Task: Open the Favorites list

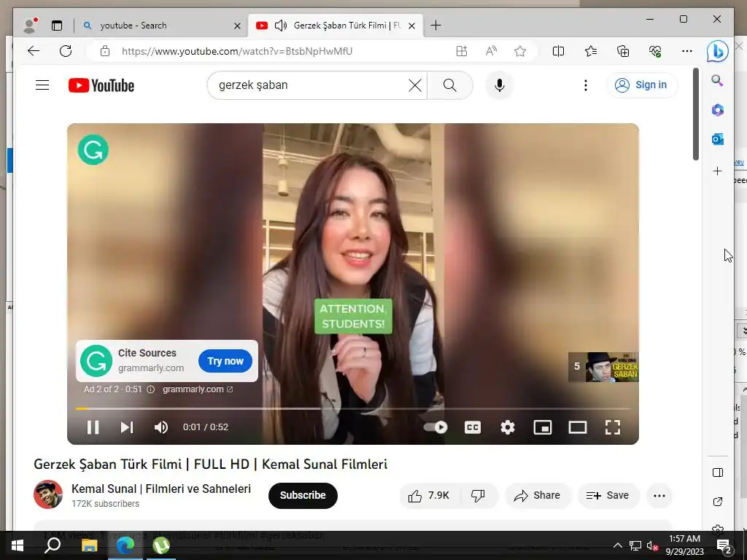Action: coord(591,51)
